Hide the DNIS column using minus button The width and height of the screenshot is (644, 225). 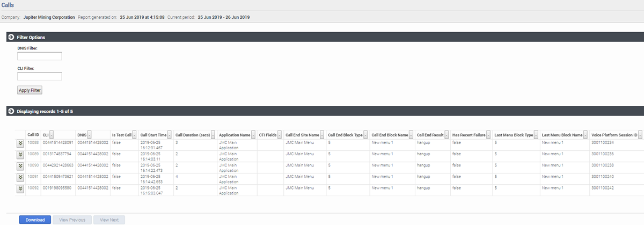(90, 135)
